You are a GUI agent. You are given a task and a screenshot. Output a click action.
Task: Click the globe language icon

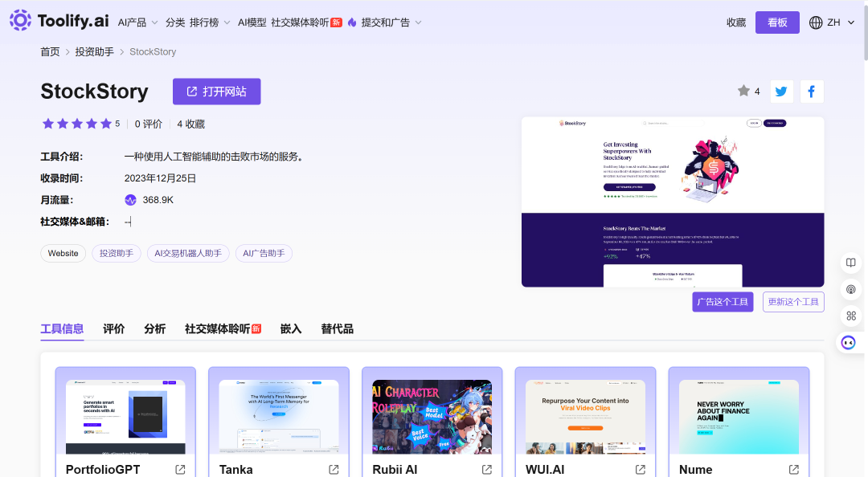[x=816, y=22]
